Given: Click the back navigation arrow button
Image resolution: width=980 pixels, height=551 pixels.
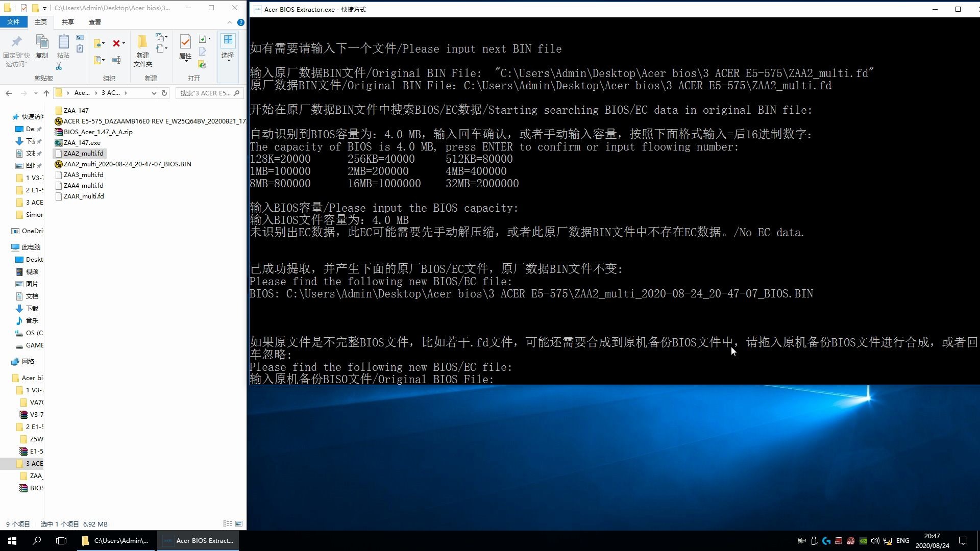Looking at the screenshot, I should coord(8,93).
